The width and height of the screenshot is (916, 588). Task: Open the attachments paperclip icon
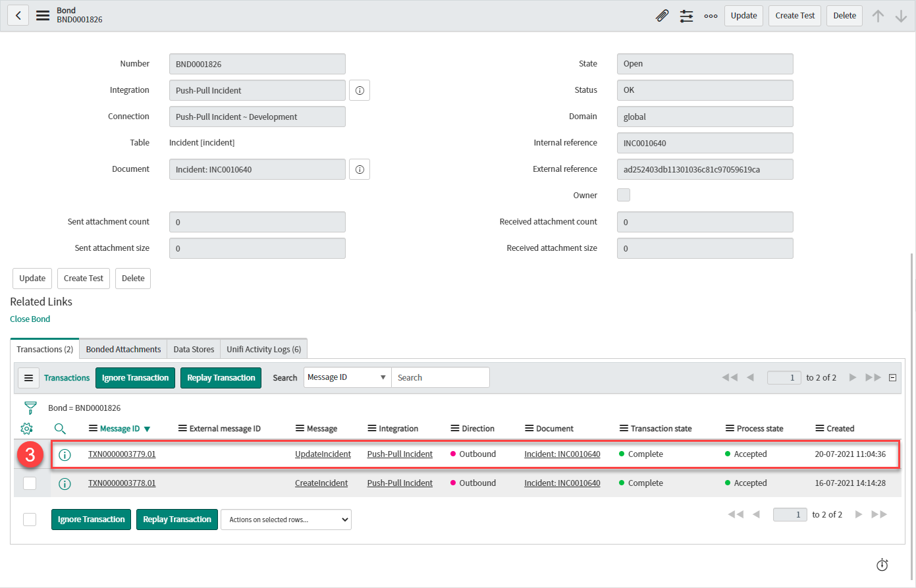(x=662, y=16)
